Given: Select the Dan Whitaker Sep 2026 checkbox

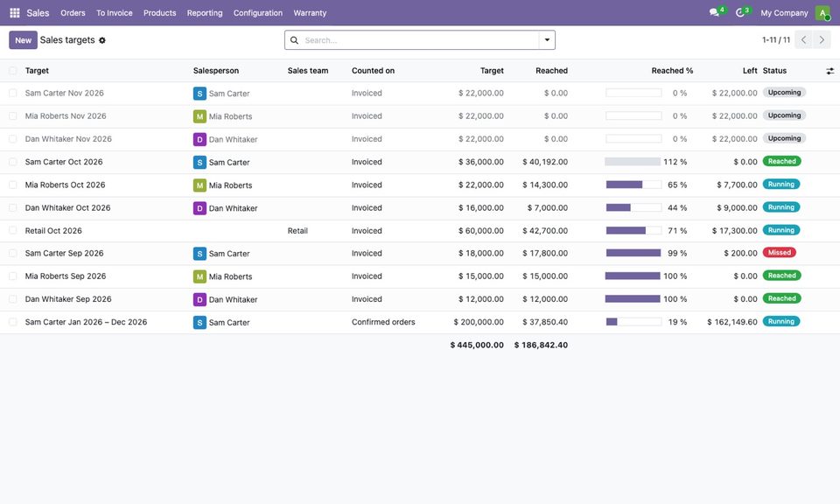Looking at the screenshot, I should [x=13, y=299].
